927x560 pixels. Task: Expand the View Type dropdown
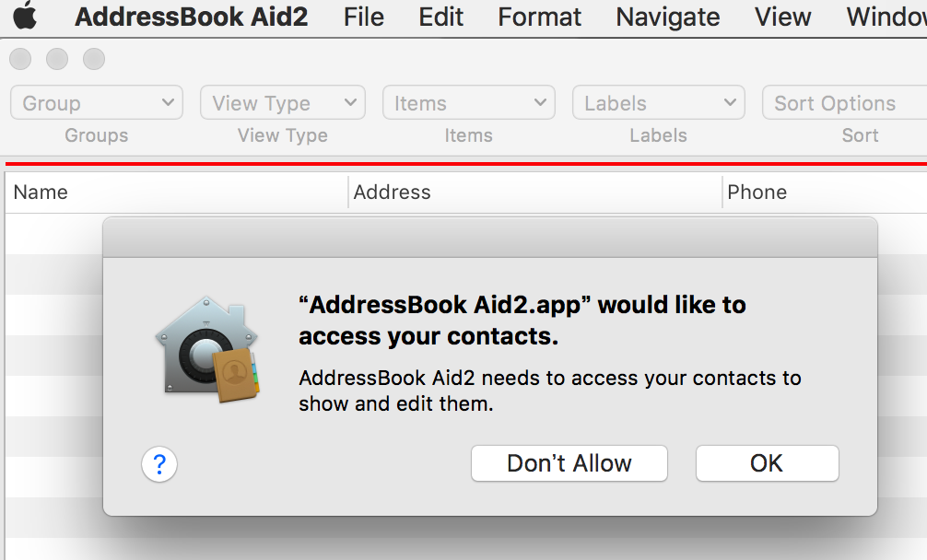(x=282, y=103)
